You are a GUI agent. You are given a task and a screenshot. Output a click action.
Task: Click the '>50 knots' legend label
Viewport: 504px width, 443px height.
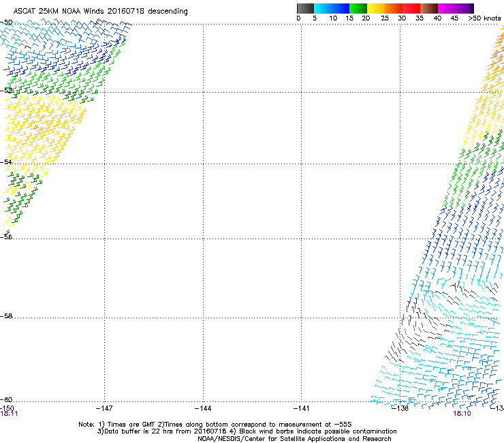click(x=484, y=18)
